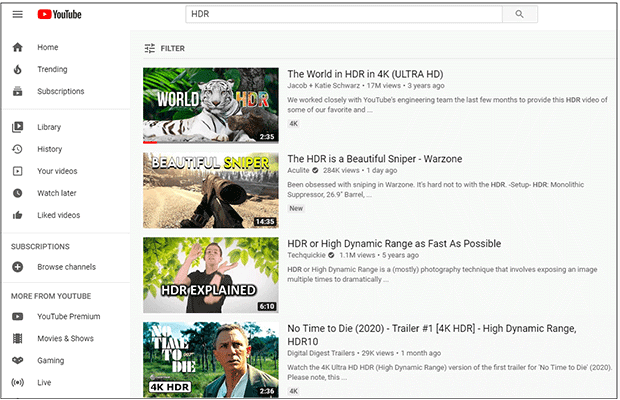620x400 pixels.
Task: Play the Beautiful Sniper thumbnail
Action: click(211, 191)
